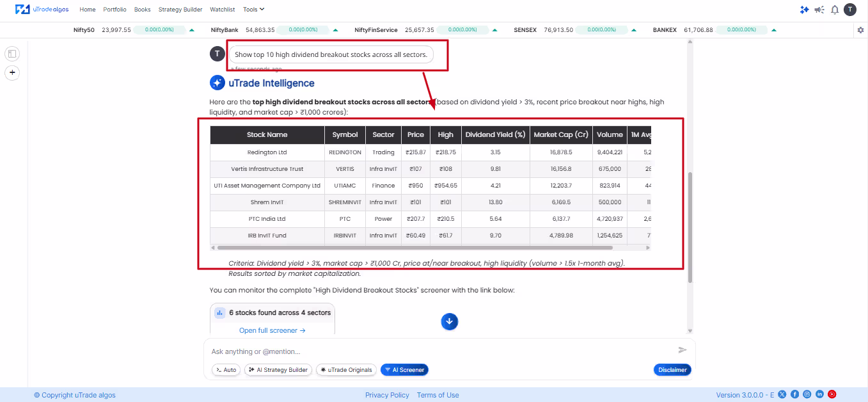The width and height of the screenshot is (868, 402).
Task: Open the Tools dropdown menu
Action: click(254, 10)
